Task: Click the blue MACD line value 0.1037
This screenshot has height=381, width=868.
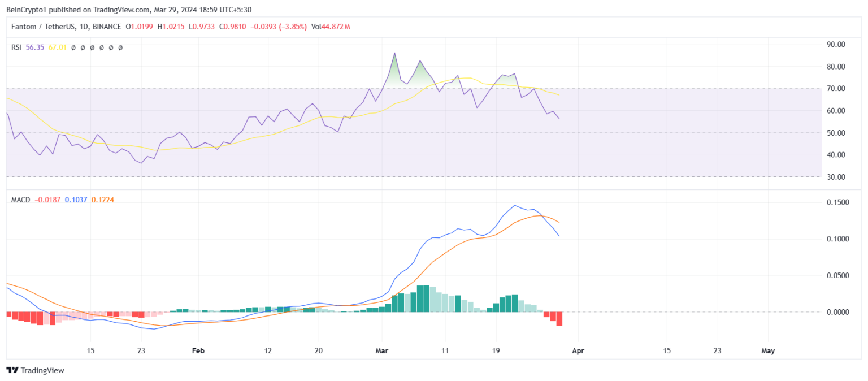Action: [76, 200]
